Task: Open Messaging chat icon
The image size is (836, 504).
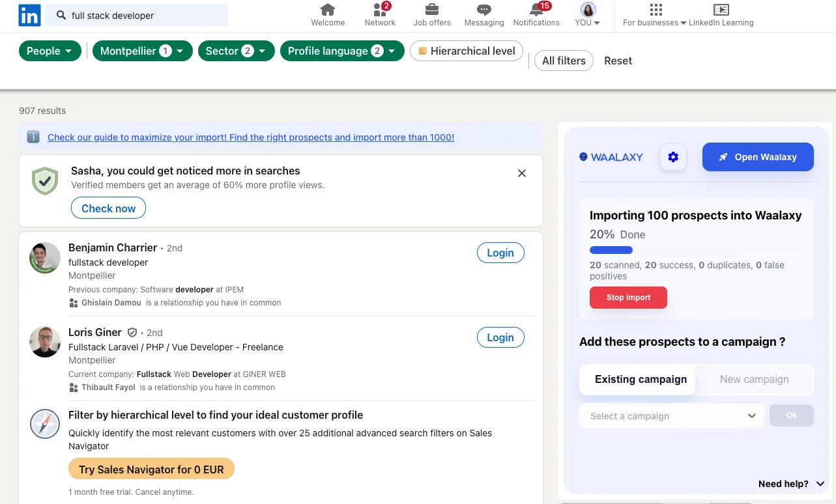Action: [483, 10]
